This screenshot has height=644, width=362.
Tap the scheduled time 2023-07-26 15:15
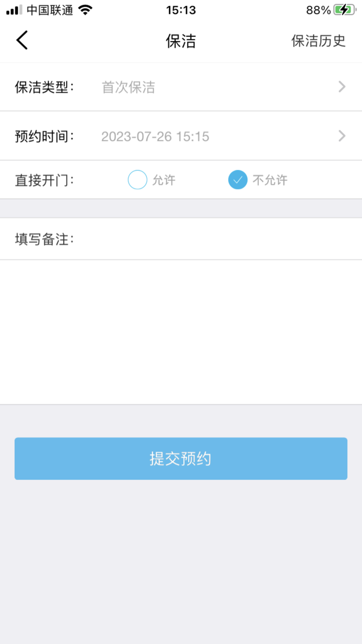(155, 136)
